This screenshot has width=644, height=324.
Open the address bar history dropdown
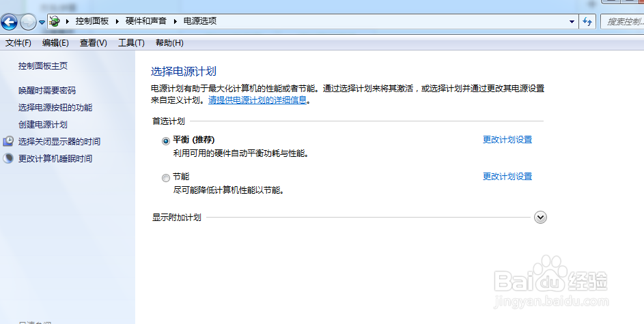click(x=572, y=21)
